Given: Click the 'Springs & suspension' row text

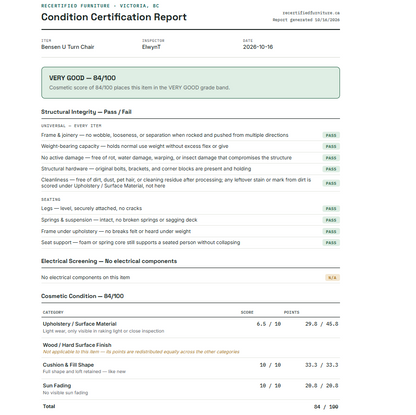Looking at the screenshot, I should pos(119,220).
